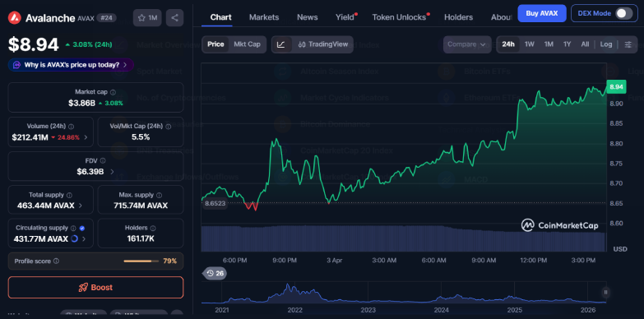Screen dimensions: 644x319
Task: Select 24h time range
Action: 508,44
